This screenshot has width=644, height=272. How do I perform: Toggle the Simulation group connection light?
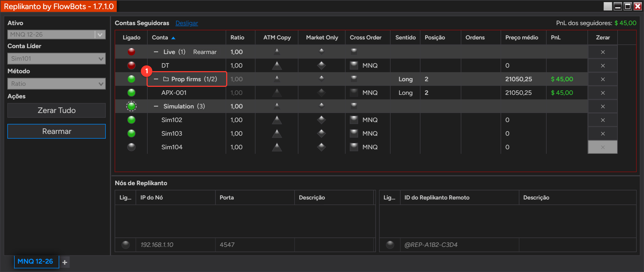tap(131, 106)
